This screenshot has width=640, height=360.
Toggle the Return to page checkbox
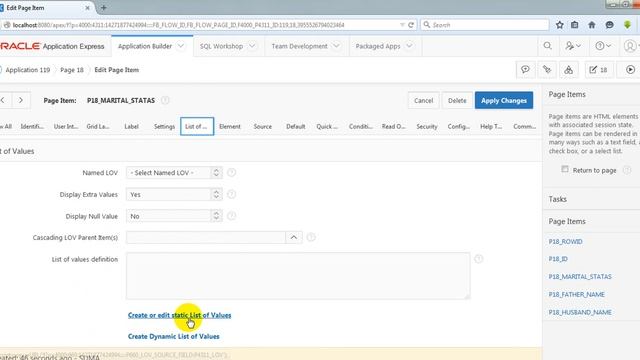click(565, 169)
